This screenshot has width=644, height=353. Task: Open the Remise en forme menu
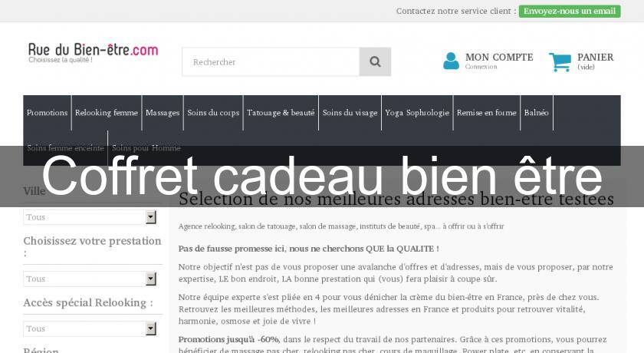486,113
